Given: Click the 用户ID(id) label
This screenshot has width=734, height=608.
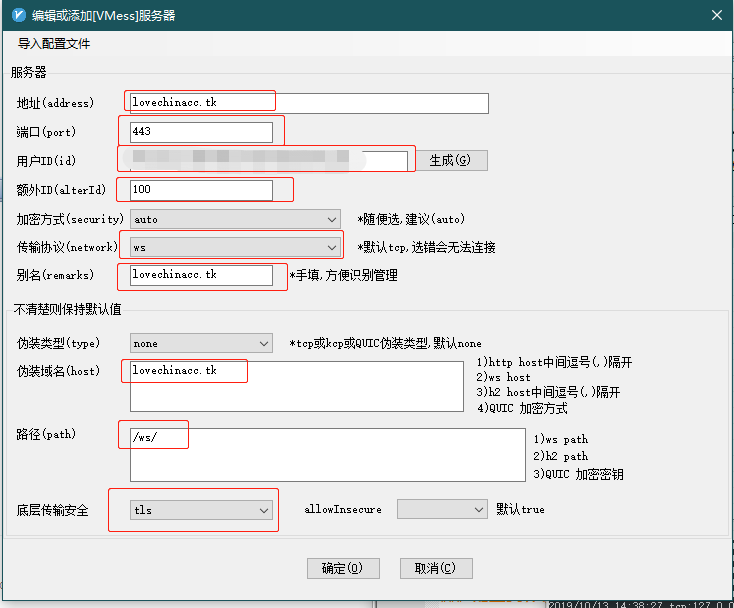Looking at the screenshot, I should tap(46, 161).
